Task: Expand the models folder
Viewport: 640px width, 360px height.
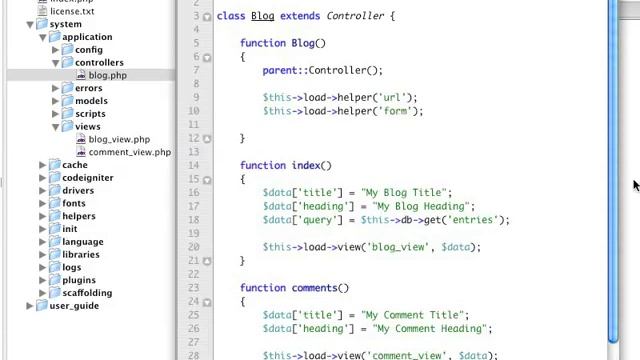Action: (56, 101)
